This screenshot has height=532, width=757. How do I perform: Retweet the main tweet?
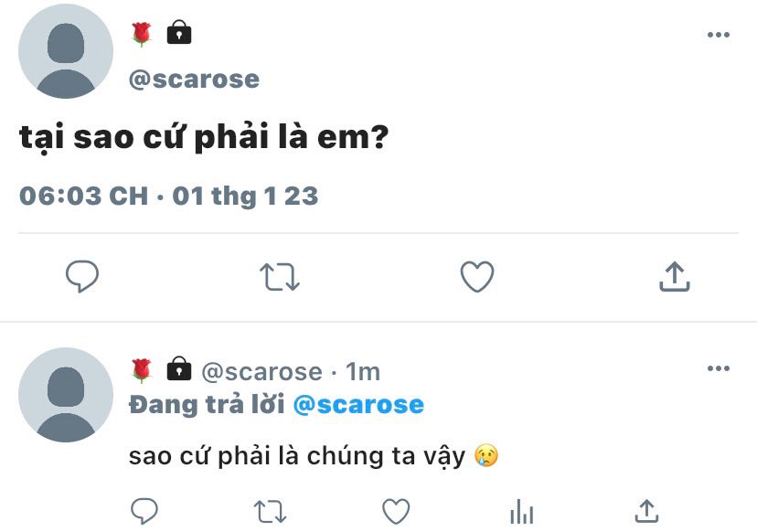pos(280,277)
